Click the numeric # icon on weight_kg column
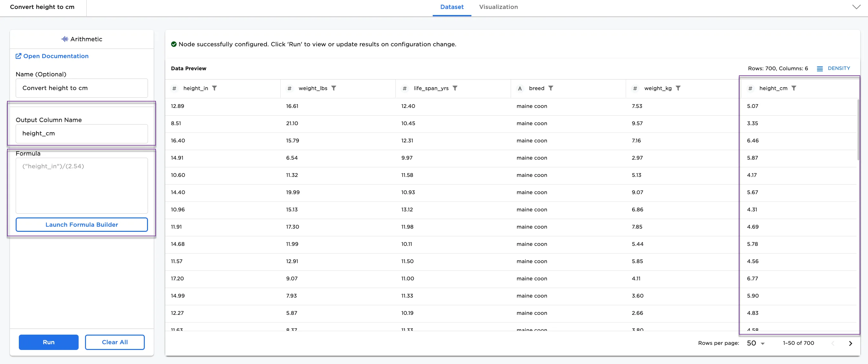The height and width of the screenshot is (364, 868). [x=635, y=88]
